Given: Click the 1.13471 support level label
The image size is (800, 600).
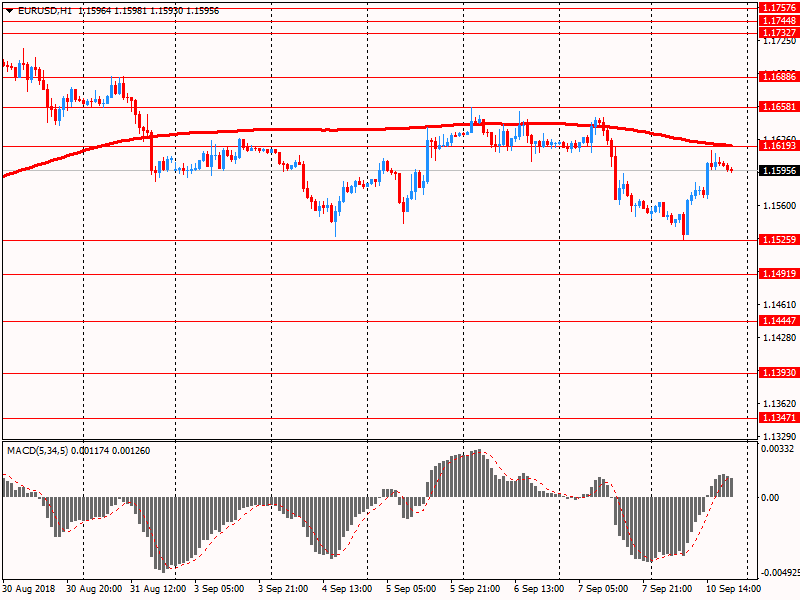Looking at the screenshot, I should tap(778, 417).
